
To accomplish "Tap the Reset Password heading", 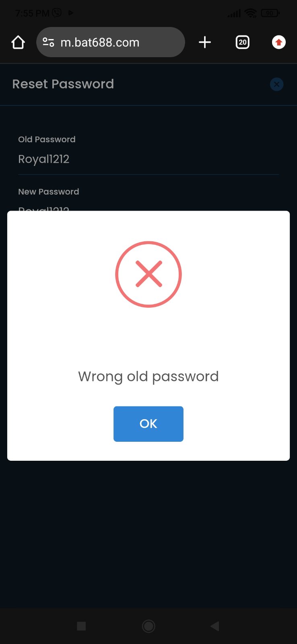I will (63, 84).
